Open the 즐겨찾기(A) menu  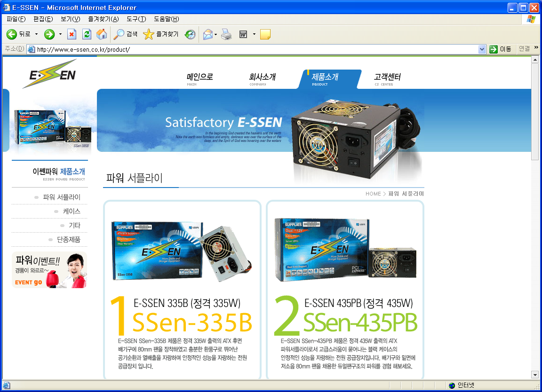pyautogui.click(x=104, y=19)
